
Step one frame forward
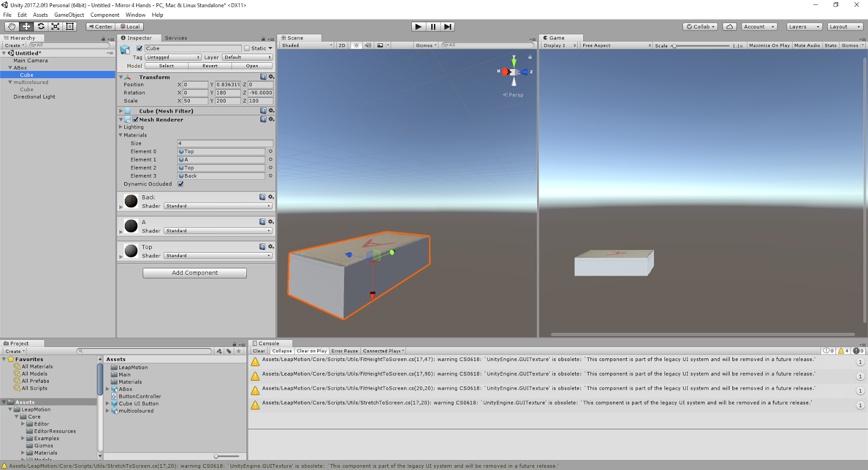(448, 27)
